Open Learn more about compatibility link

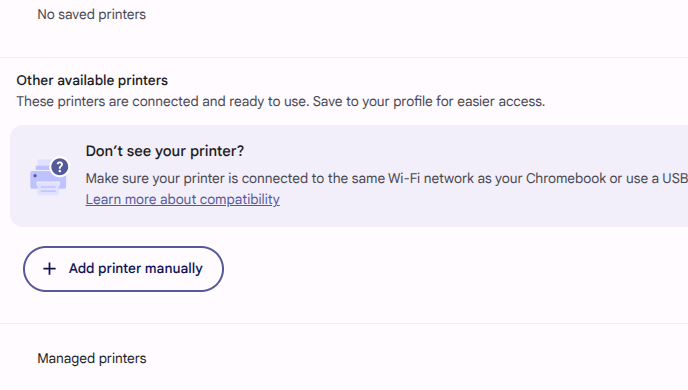point(183,200)
